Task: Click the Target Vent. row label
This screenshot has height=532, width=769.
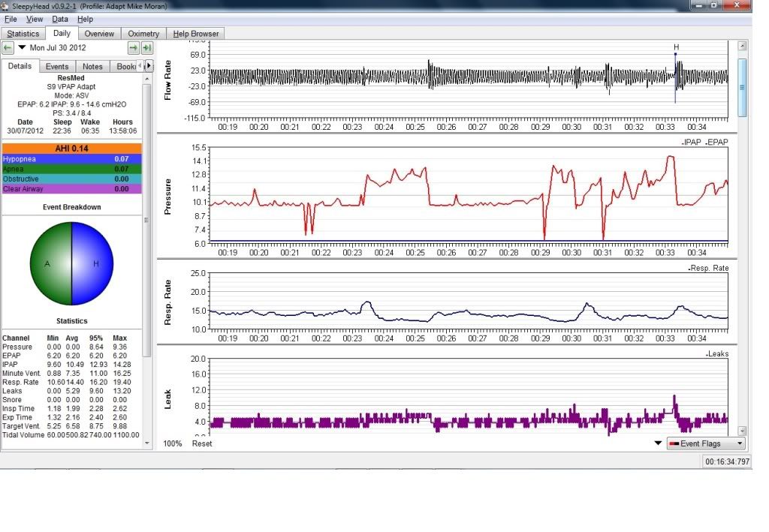Action: pyautogui.click(x=21, y=426)
